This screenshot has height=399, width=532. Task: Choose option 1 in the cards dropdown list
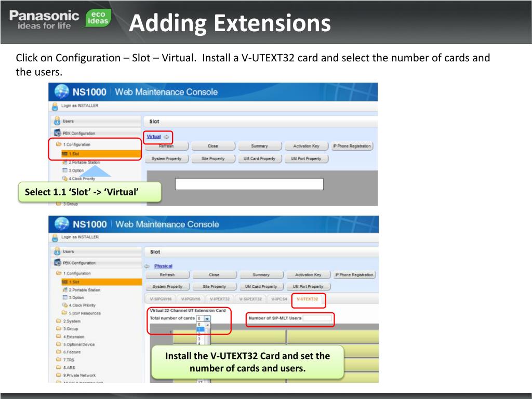click(x=200, y=329)
